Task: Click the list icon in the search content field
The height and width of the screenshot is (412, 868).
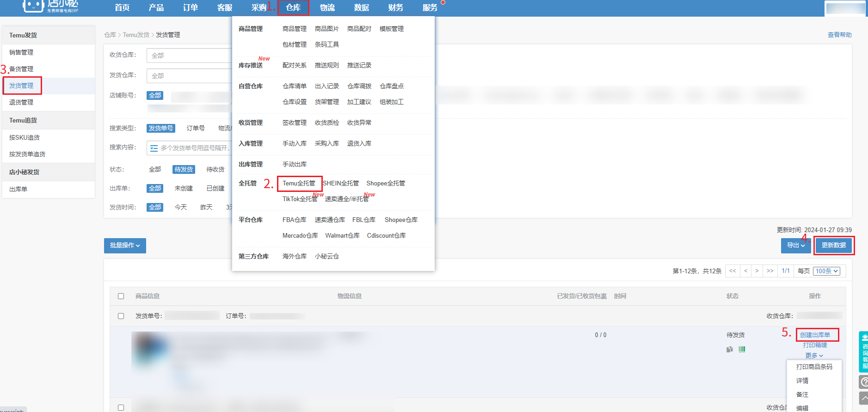Action: 154,148
